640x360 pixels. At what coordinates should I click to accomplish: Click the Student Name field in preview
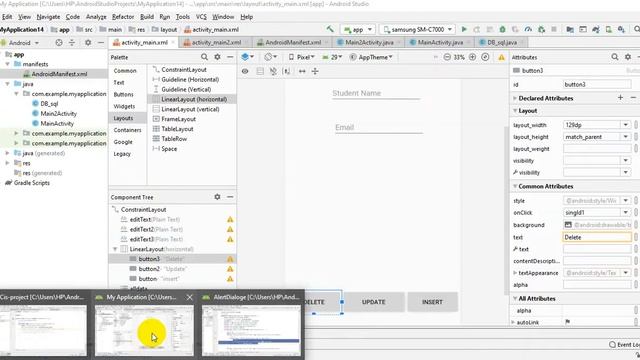(x=376, y=93)
